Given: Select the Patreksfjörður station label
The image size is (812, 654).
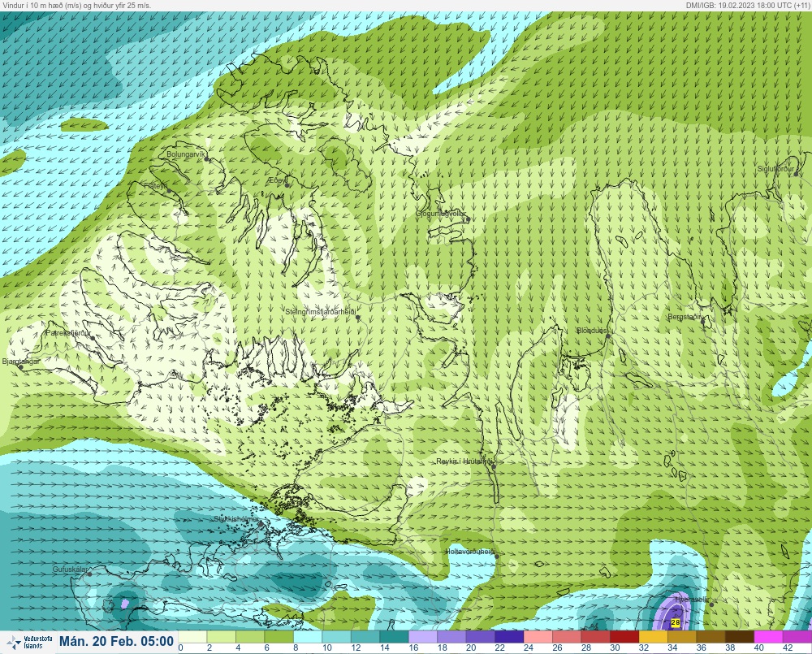Looking at the screenshot, I should [68, 333].
